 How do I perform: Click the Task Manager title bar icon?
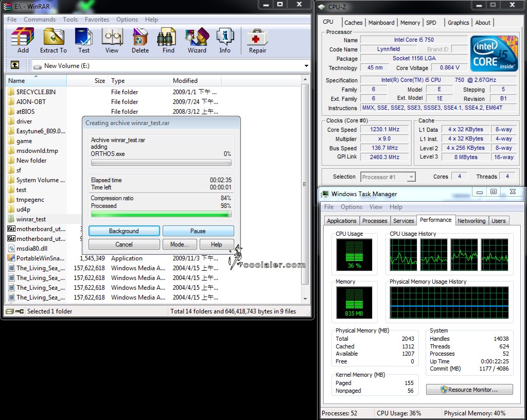(x=325, y=194)
